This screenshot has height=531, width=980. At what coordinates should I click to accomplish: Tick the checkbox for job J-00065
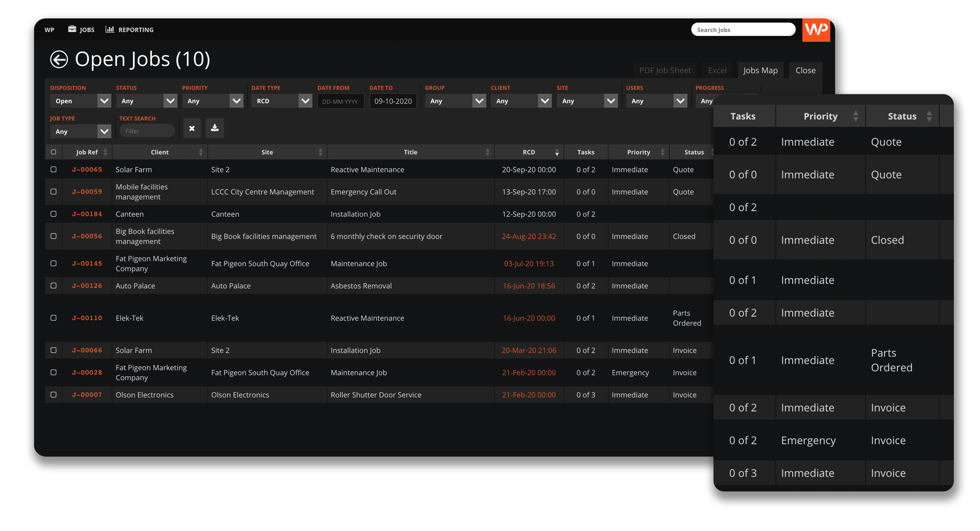pyautogui.click(x=54, y=169)
